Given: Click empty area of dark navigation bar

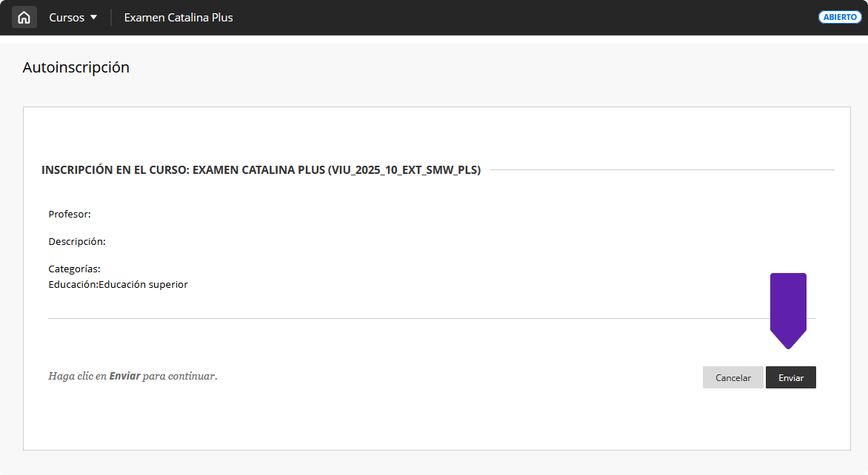Looking at the screenshot, I should point(518,18).
